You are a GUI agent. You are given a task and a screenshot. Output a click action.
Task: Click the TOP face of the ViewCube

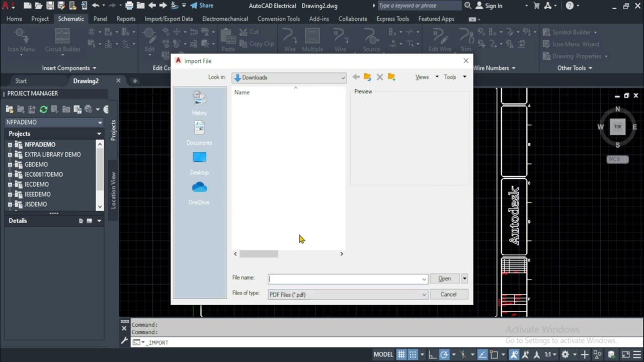[x=617, y=127]
